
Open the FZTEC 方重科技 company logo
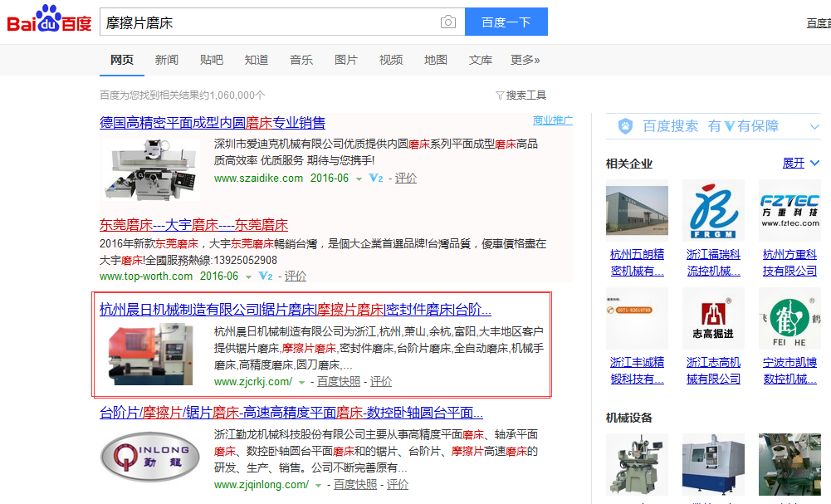(x=789, y=211)
